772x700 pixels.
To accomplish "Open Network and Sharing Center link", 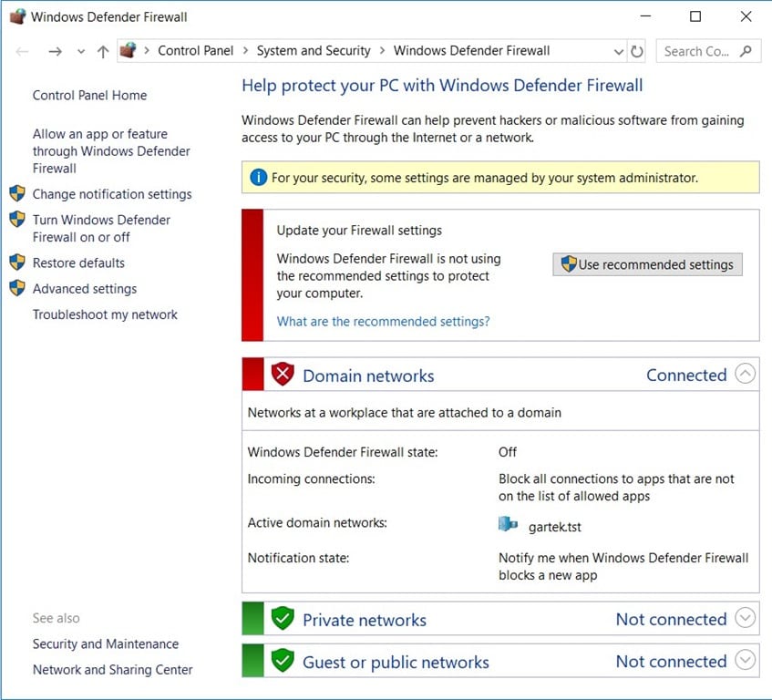I will (113, 670).
